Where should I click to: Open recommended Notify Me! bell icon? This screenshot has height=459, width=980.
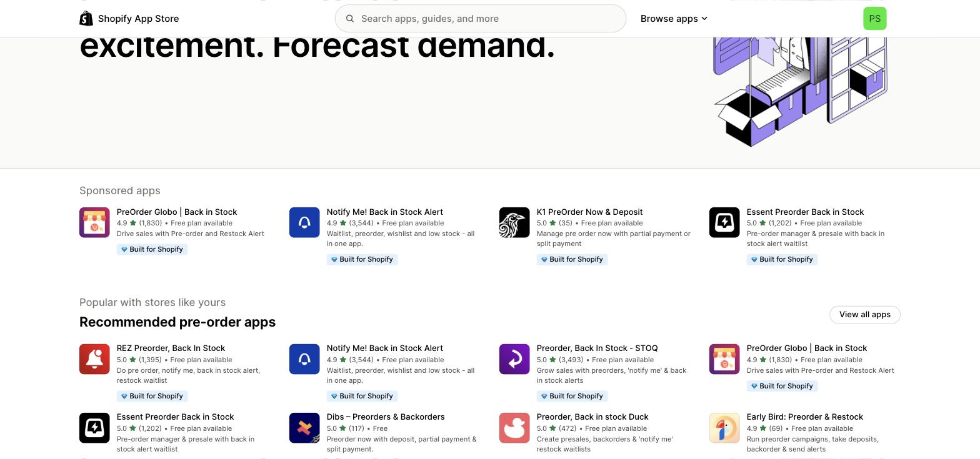click(x=304, y=359)
